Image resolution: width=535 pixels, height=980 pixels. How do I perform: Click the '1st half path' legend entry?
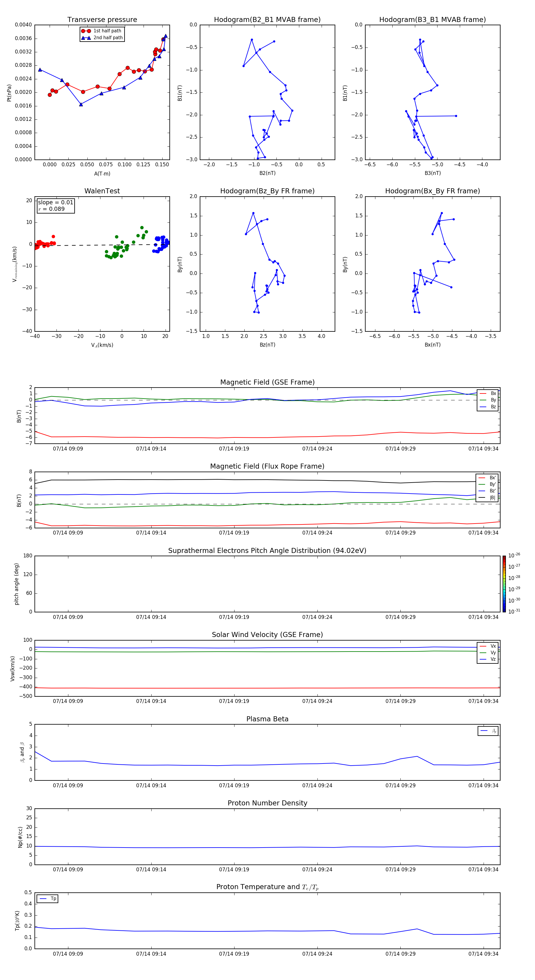coord(102,31)
